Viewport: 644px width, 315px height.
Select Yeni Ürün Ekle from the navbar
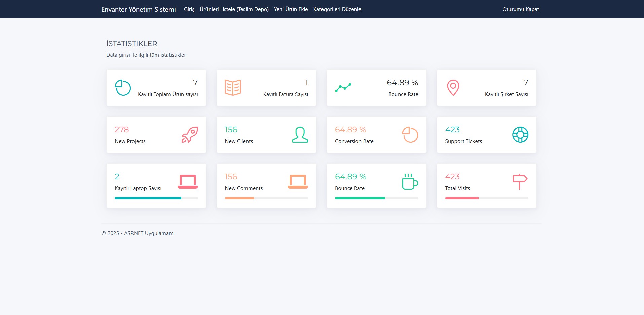pos(291,9)
